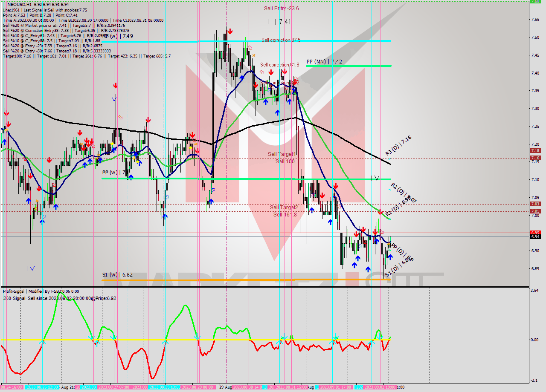Click the red 7.18 price tag on axis
This screenshot has width=546, height=392.
tap(535, 150)
